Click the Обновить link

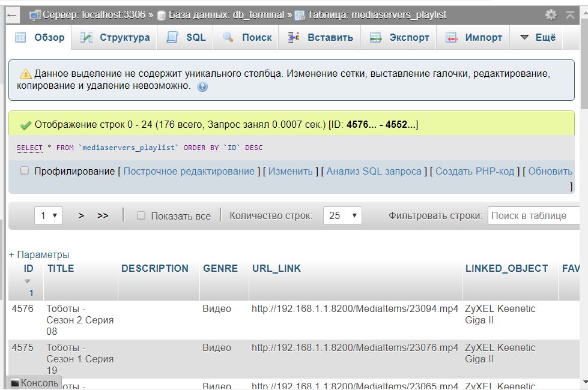coord(550,171)
